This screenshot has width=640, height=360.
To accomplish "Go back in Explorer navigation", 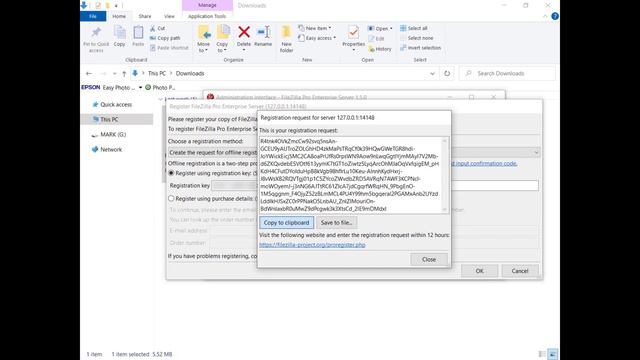I will point(89,73).
